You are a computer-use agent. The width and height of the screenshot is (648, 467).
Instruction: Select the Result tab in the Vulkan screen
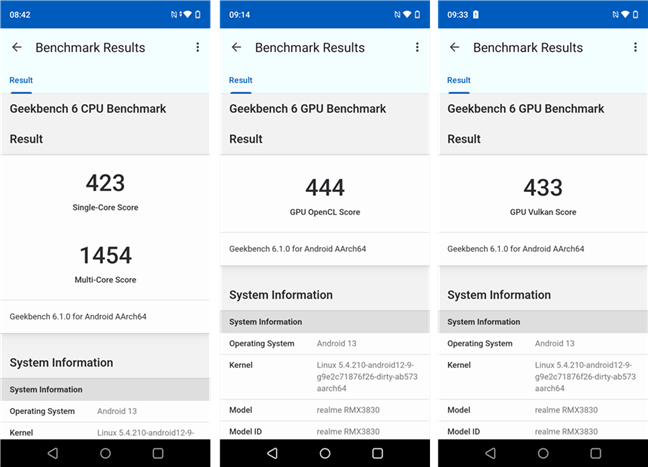click(459, 80)
